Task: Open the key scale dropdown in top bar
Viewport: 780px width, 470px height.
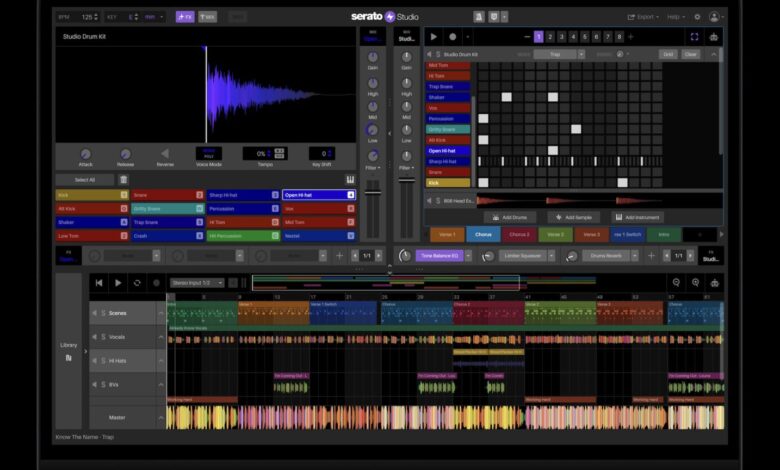Action: [154, 17]
